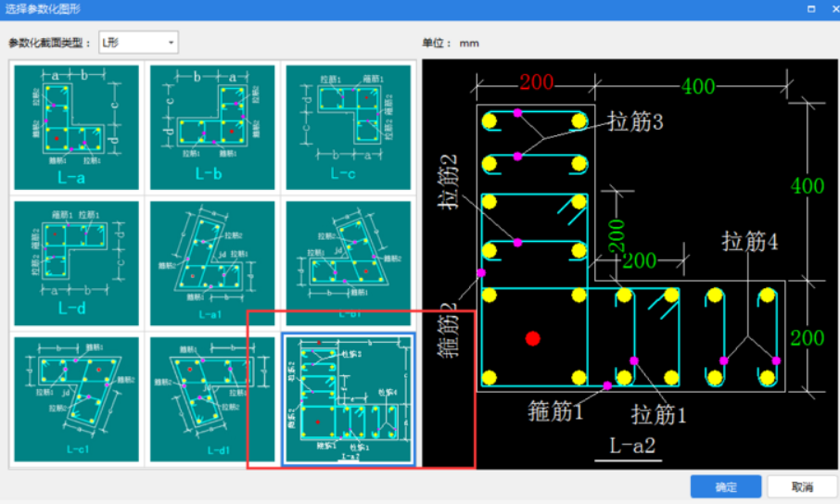Click the bottom-right 200 height dimension
This screenshot has width=840, height=504.
807,337
